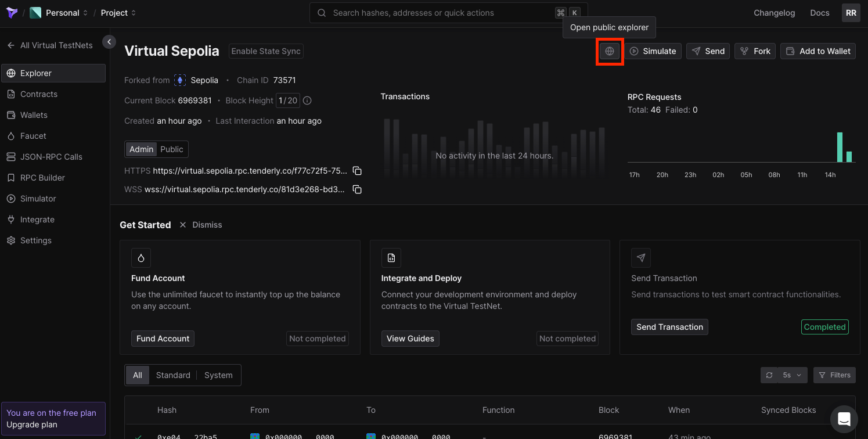Click the Tenderly logo icon
Screen dimensions: 868x439
(12, 13)
